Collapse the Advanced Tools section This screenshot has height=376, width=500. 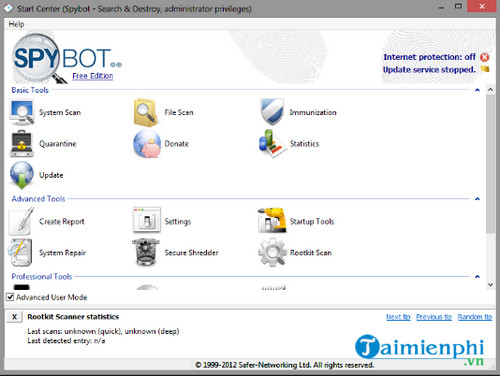point(477,199)
